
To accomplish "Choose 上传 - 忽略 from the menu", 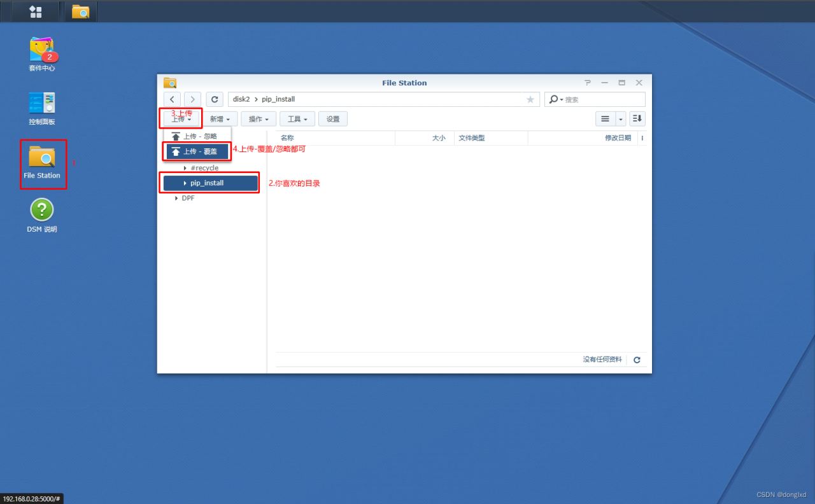I will coord(197,136).
